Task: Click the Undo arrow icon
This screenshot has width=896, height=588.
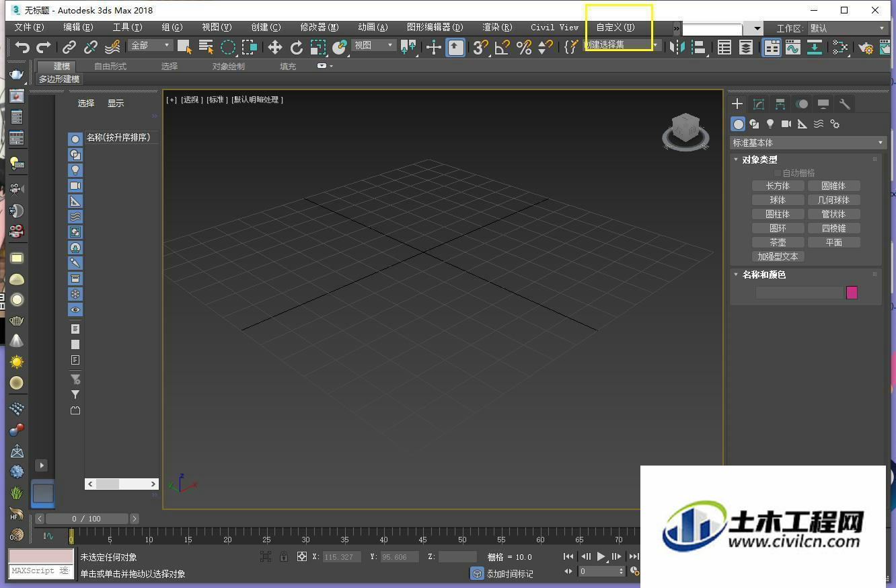Action: coord(22,47)
